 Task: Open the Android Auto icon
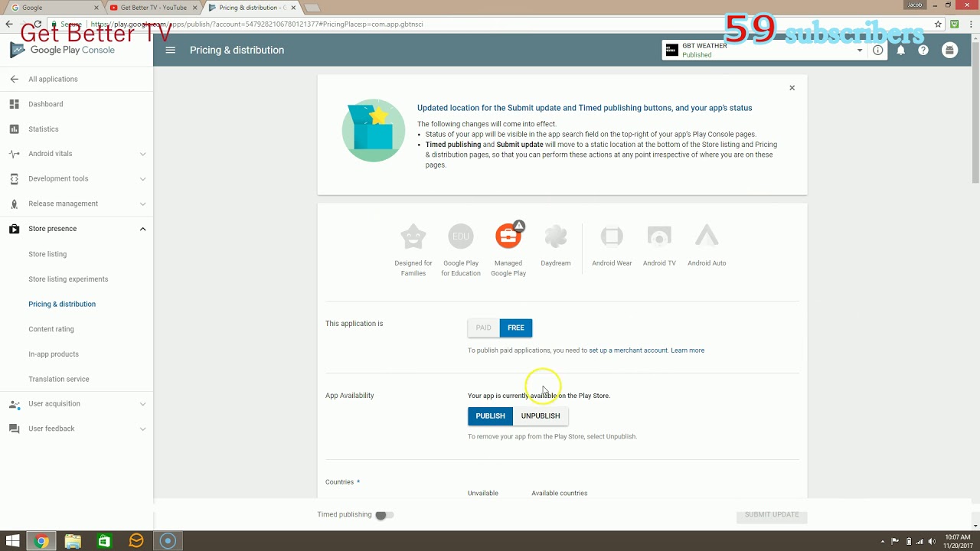click(x=707, y=236)
